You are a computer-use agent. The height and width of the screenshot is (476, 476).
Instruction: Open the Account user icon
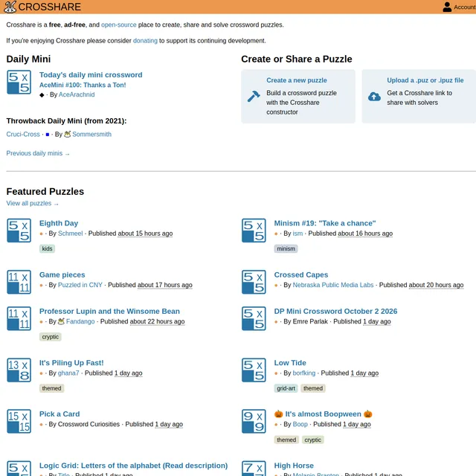(x=447, y=7)
